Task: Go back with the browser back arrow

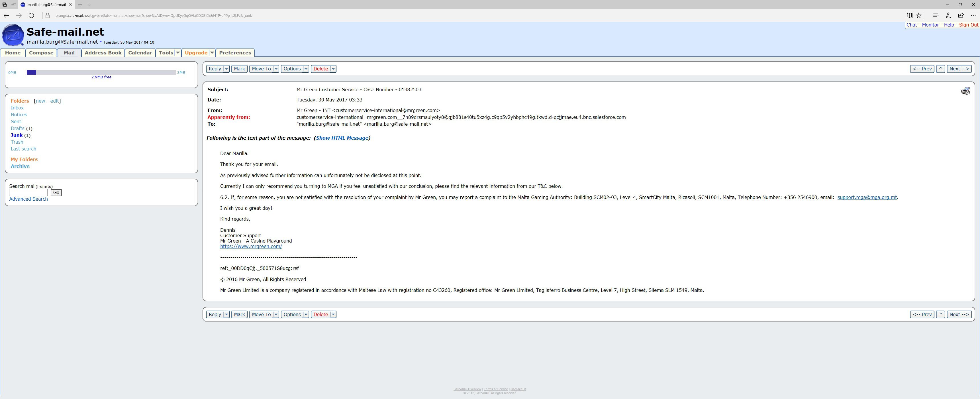Action: click(7, 16)
